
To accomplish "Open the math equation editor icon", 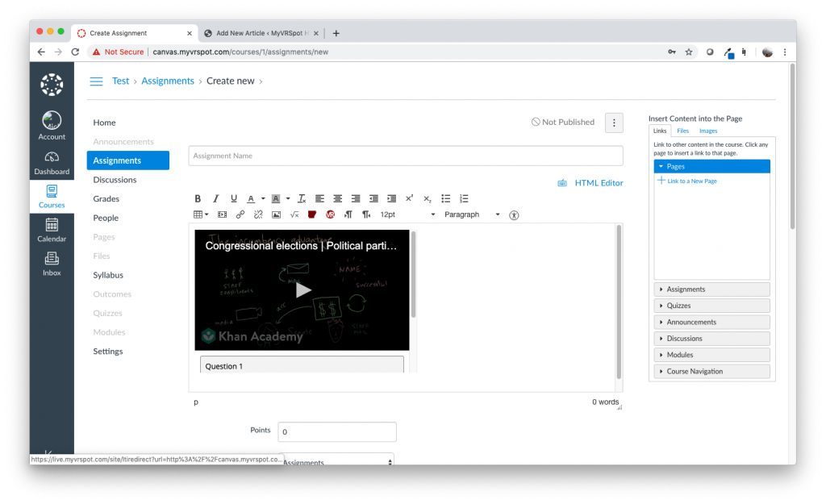I will point(294,215).
